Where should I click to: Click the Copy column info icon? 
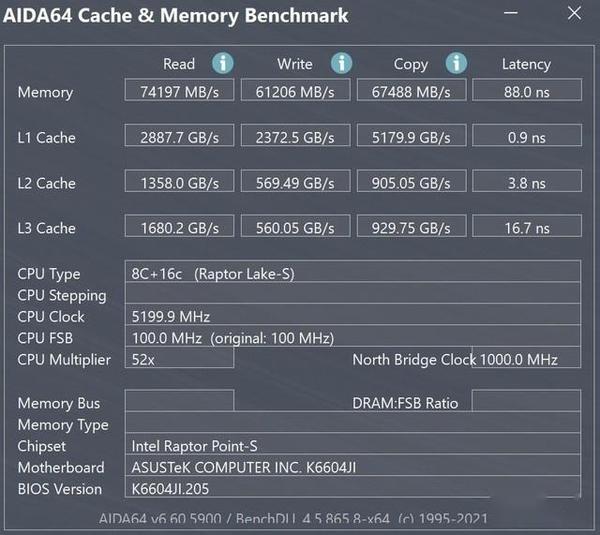tap(456, 63)
